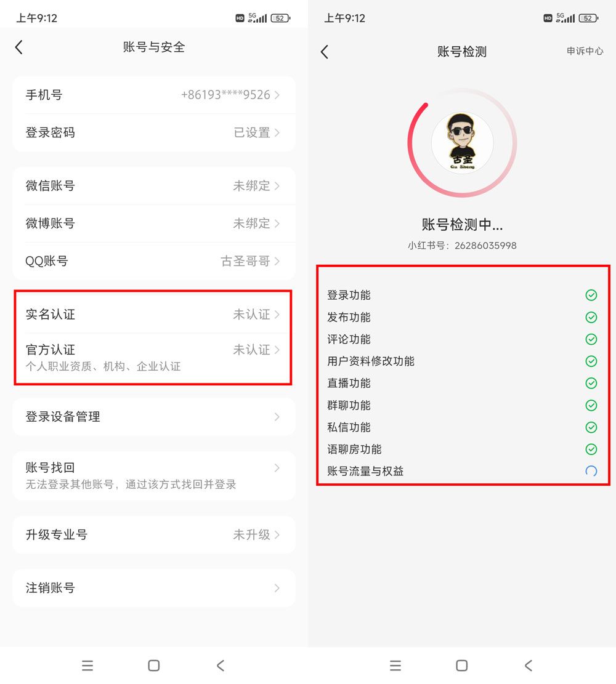Tap the green check next to 直播功能

pyautogui.click(x=591, y=383)
